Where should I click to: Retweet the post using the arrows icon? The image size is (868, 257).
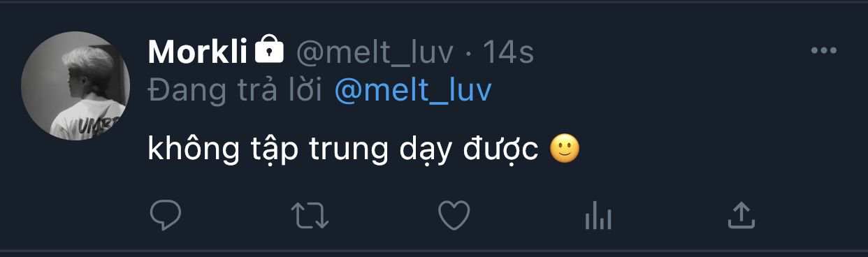coord(310,216)
